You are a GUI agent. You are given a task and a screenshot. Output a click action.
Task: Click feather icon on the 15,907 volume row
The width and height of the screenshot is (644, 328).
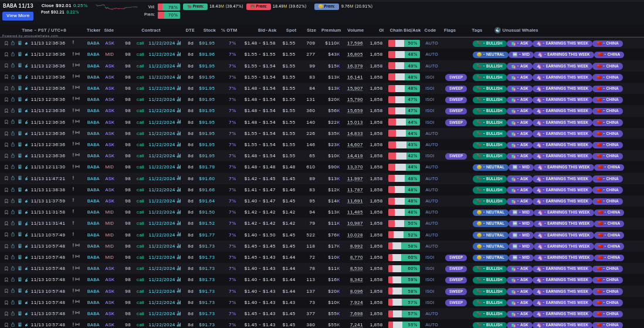click(x=27, y=89)
